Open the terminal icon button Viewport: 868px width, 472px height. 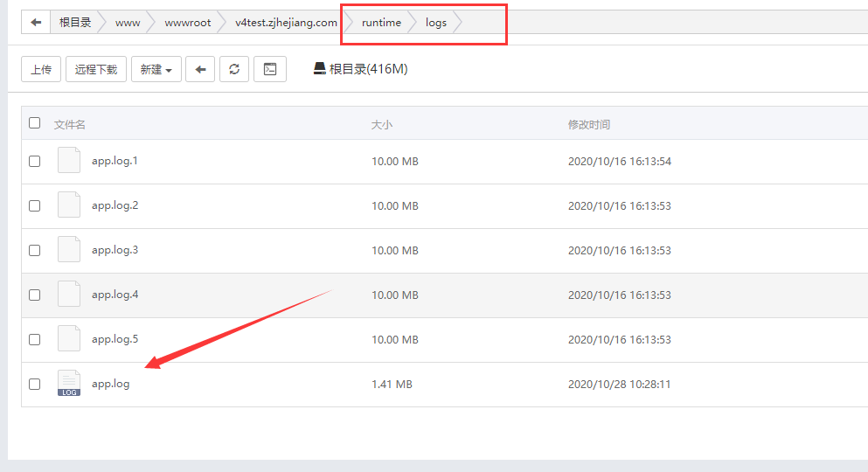[x=270, y=69]
